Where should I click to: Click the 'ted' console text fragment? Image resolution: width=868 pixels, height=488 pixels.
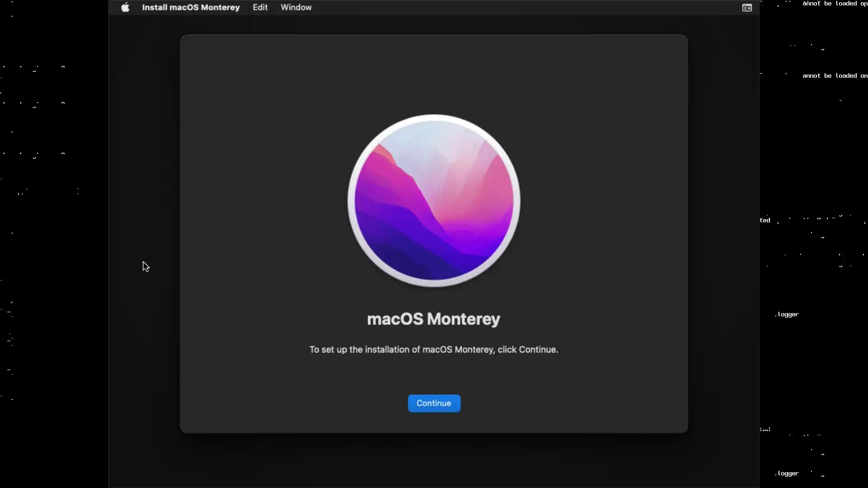(x=764, y=221)
